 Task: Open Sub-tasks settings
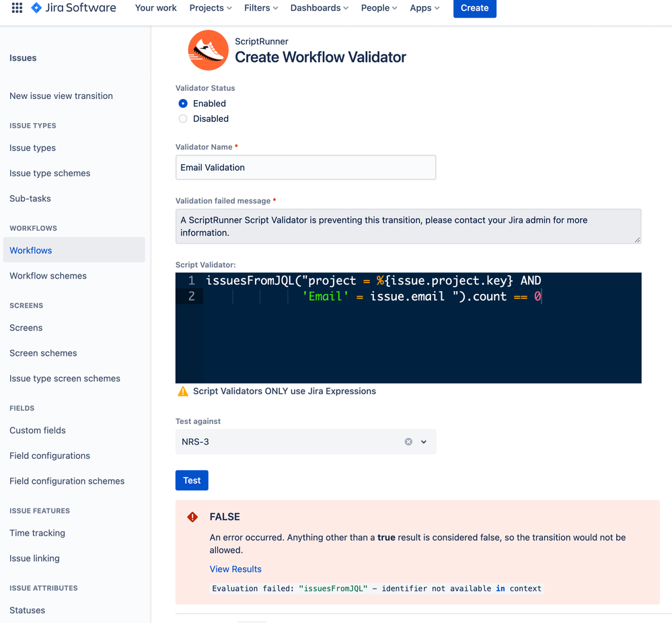click(30, 198)
